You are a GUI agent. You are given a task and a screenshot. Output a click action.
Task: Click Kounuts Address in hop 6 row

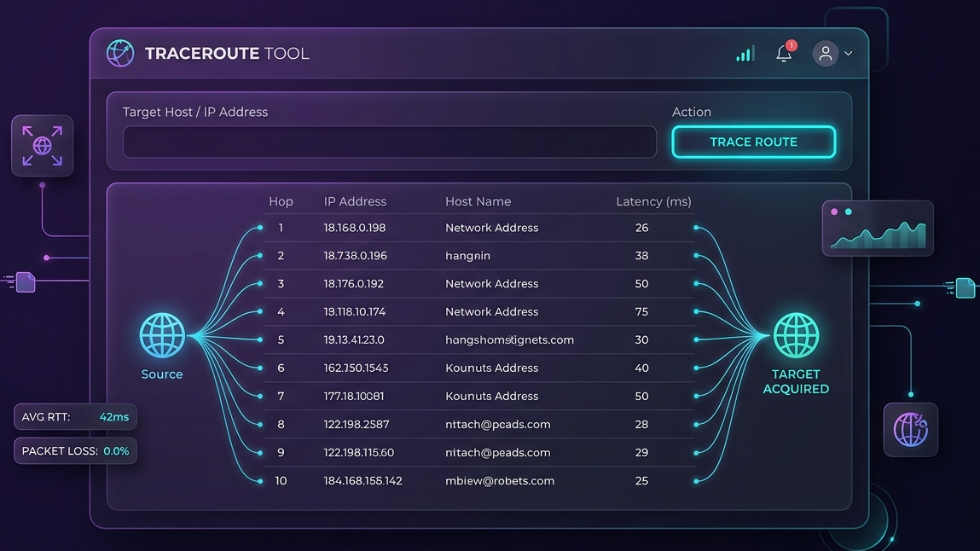coord(491,368)
